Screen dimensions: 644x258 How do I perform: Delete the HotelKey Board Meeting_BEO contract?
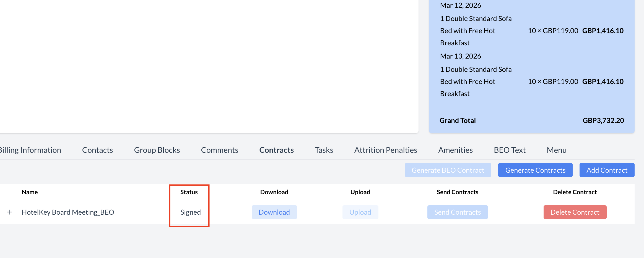pos(575,212)
